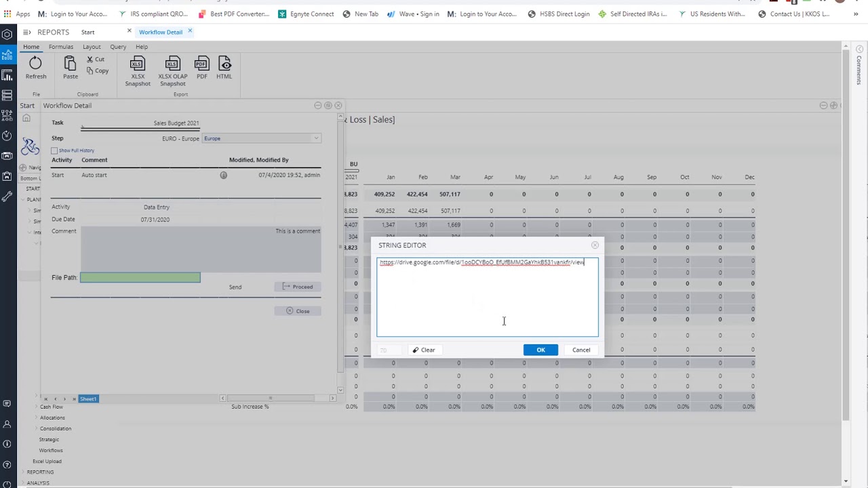Open the hexagon logo icon in sidebar
Viewport: 868px width, 488px height.
pos(7,34)
